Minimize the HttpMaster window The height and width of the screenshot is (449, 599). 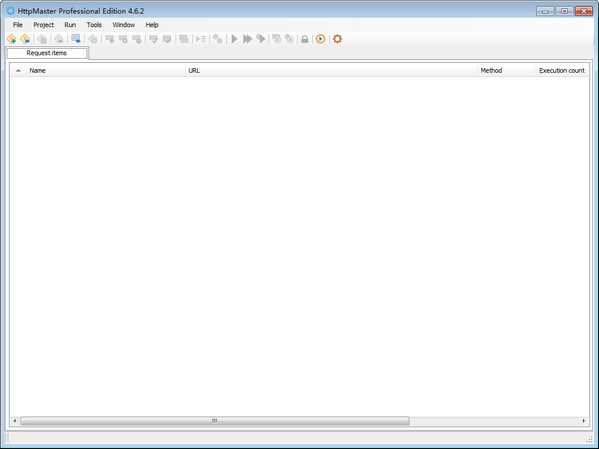[x=545, y=11]
